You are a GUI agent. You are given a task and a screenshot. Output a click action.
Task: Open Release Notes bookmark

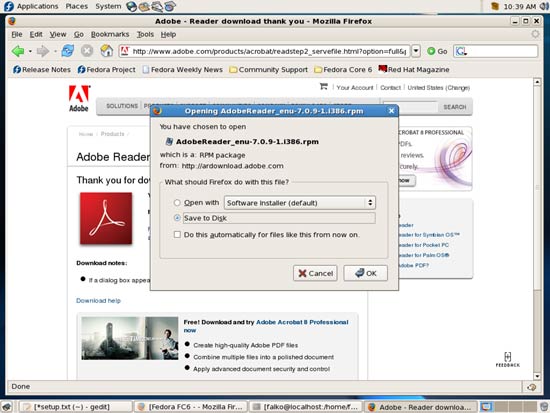point(42,69)
